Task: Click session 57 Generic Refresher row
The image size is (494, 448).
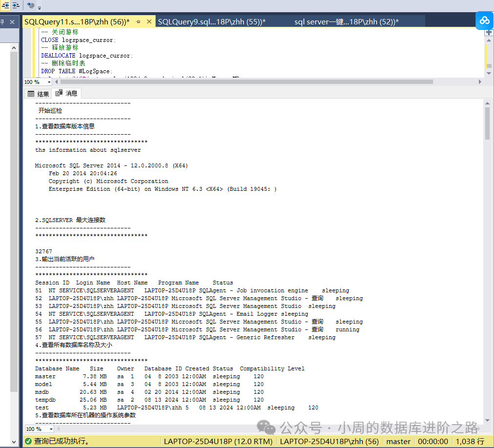Action: [x=185, y=337]
